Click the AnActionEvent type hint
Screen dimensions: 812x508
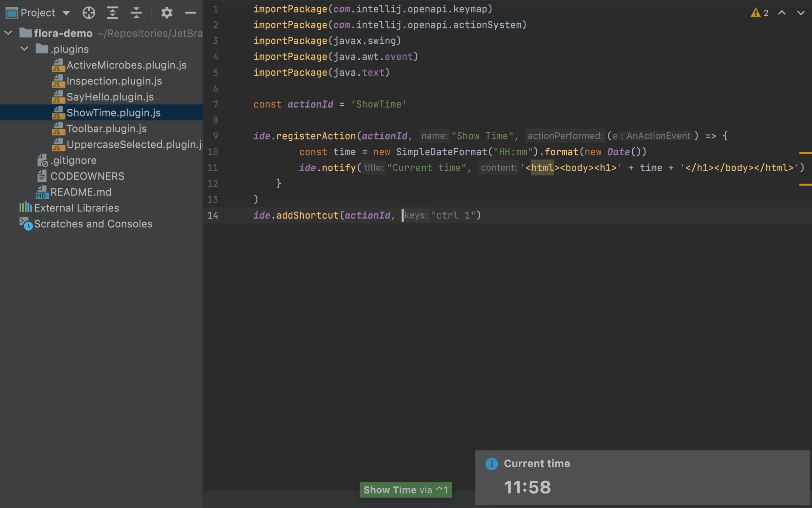tap(658, 136)
